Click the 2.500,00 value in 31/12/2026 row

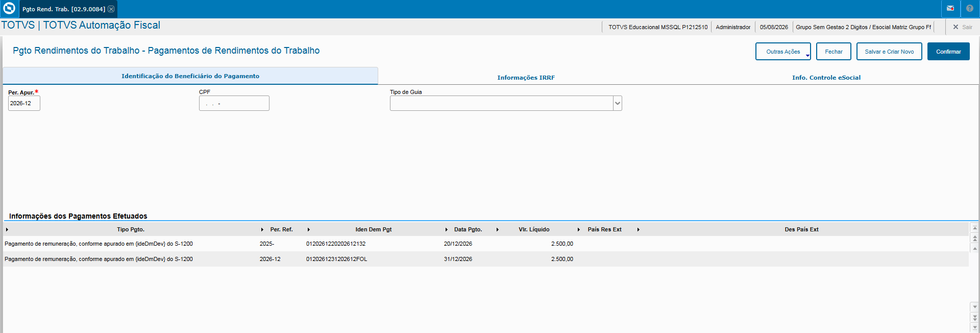(562, 259)
